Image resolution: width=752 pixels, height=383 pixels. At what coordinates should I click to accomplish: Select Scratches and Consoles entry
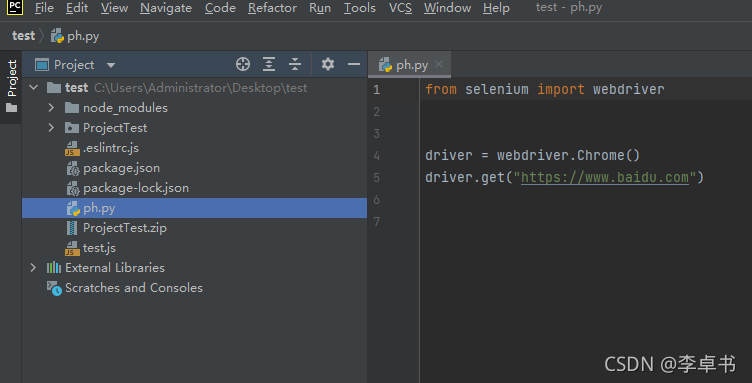[x=194, y=288]
